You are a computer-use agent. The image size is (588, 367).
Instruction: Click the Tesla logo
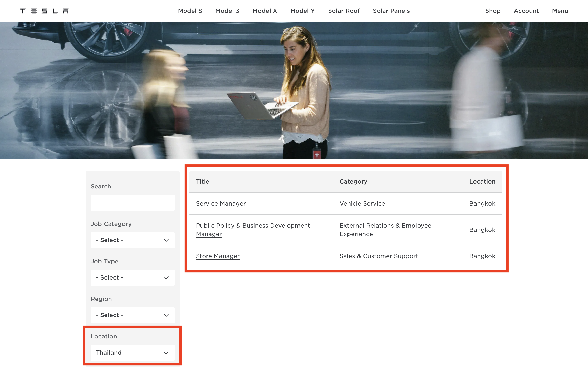click(44, 11)
